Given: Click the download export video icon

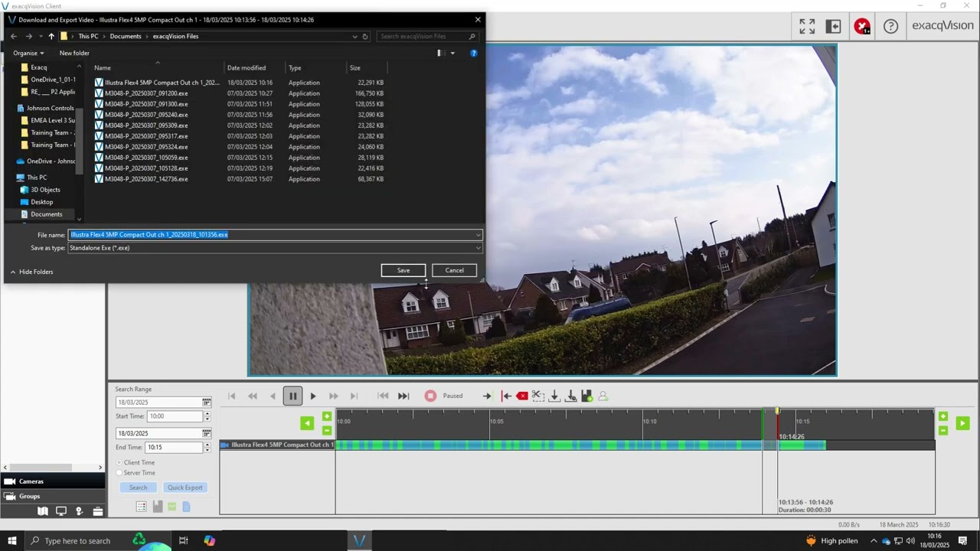Looking at the screenshot, I should (554, 396).
